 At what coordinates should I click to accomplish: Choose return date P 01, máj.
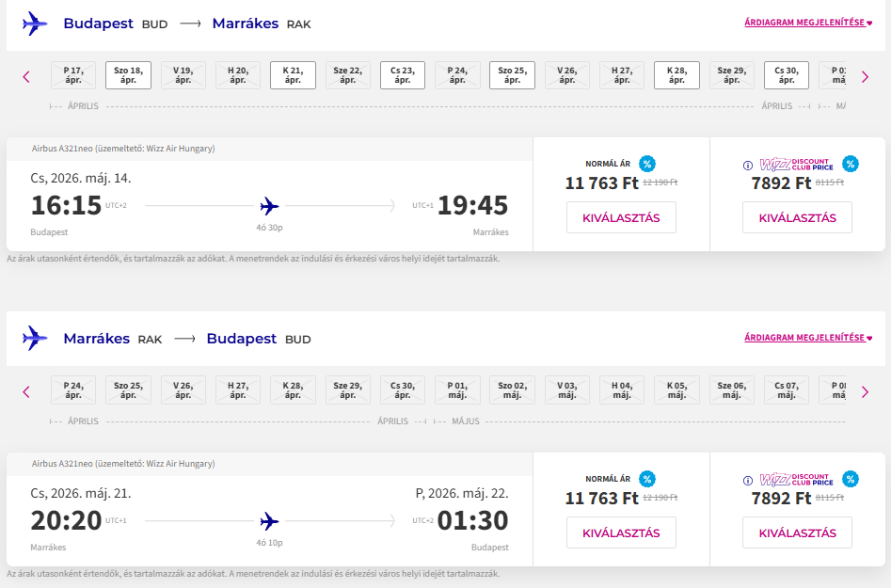[457, 389]
